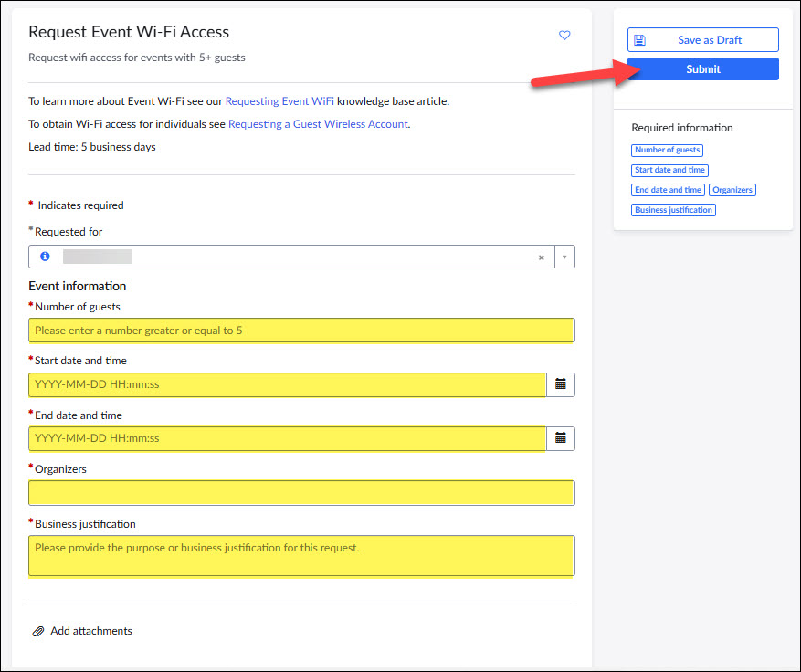Jump to Number of guests required tag
This screenshot has height=672, width=801.
click(x=667, y=150)
